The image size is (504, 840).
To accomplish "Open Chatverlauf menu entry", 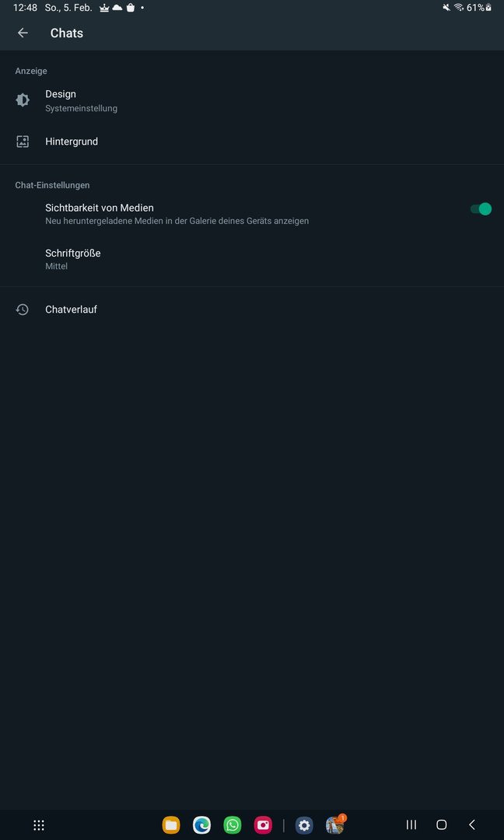I will [71, 310].
